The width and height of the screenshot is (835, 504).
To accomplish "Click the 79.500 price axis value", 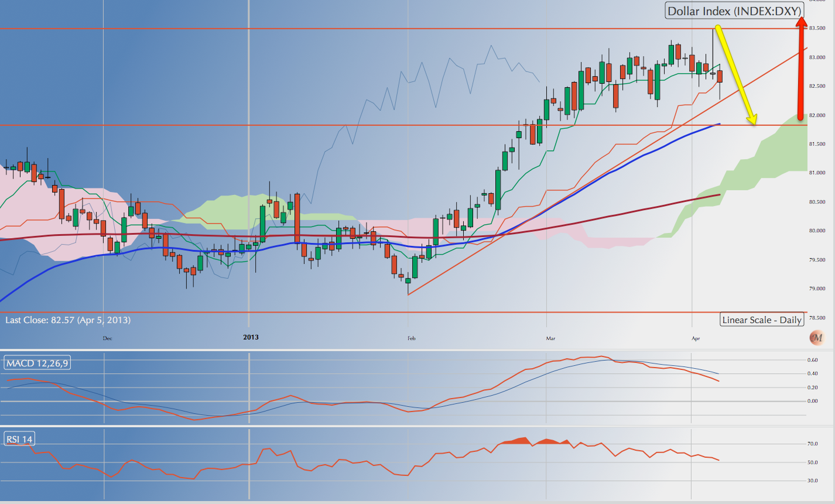I will tap(817, 260).
